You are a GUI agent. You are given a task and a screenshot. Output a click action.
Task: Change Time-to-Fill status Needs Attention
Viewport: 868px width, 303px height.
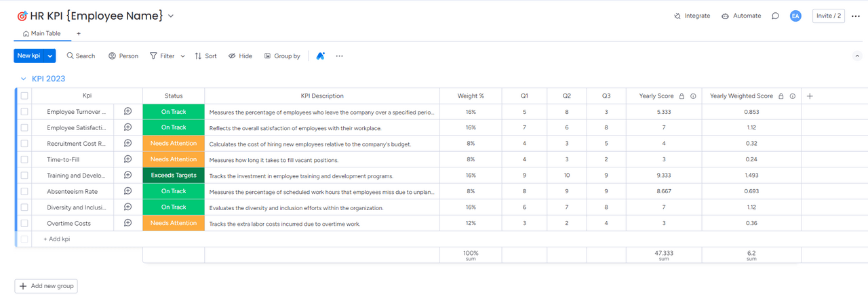tap(174, 159)
